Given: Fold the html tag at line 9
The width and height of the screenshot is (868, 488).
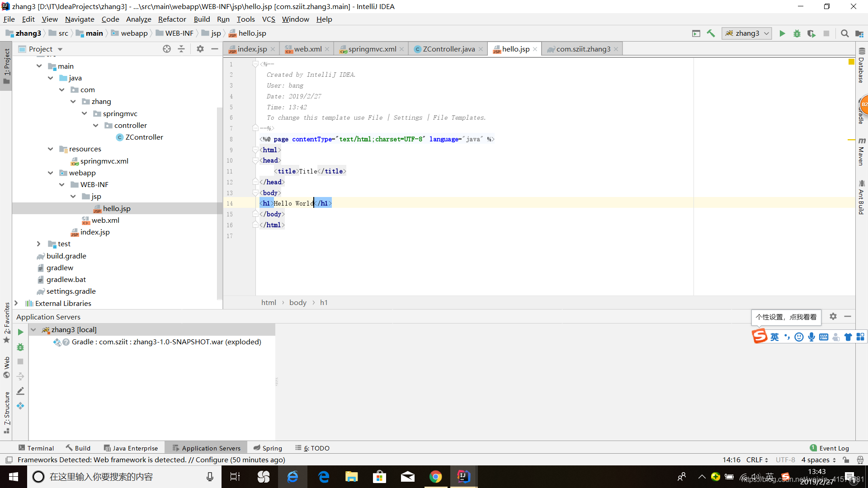Looking at the screenshot, I should [x=255, y=150].
